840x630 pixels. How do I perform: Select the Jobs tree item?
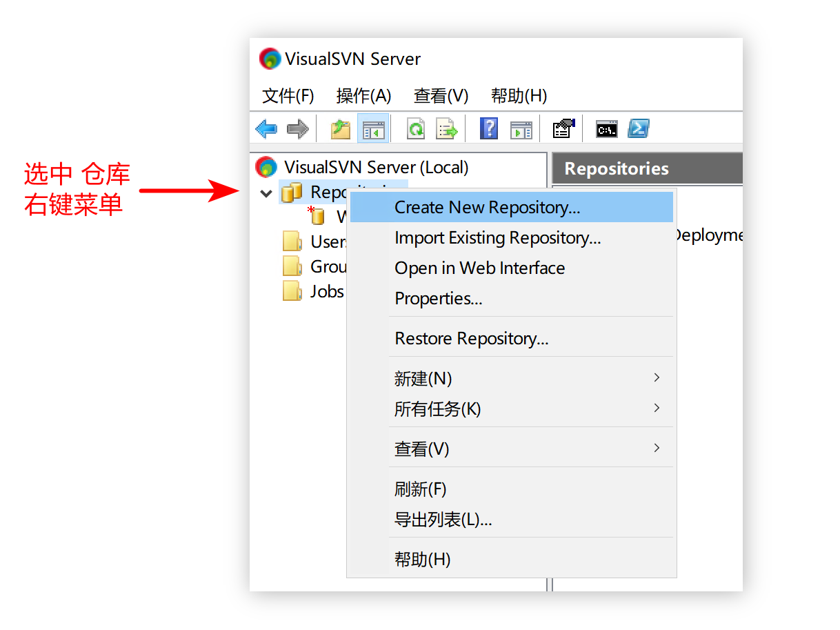click(327, 291)
